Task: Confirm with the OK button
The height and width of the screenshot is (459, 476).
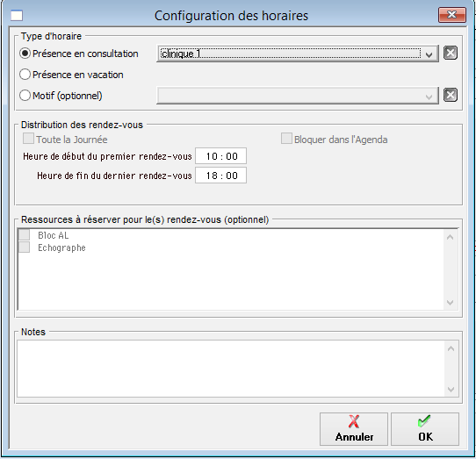Action: coord(425,429)
